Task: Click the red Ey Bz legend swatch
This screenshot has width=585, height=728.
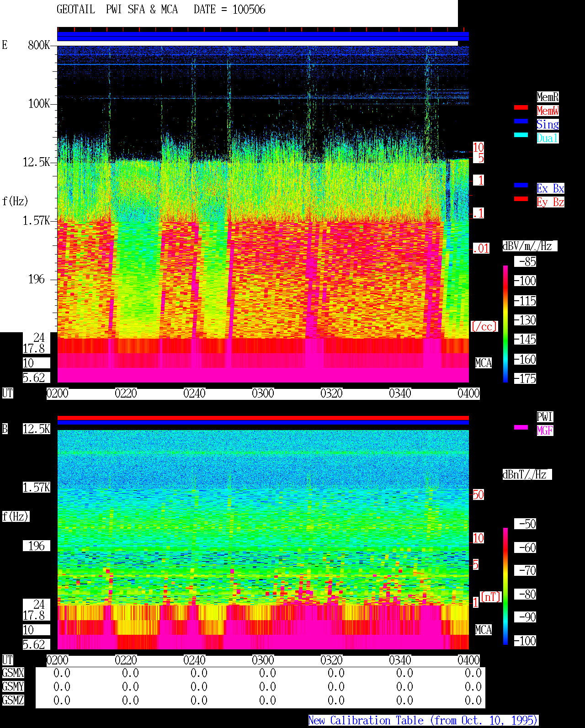Action: (x=521, y=199)
